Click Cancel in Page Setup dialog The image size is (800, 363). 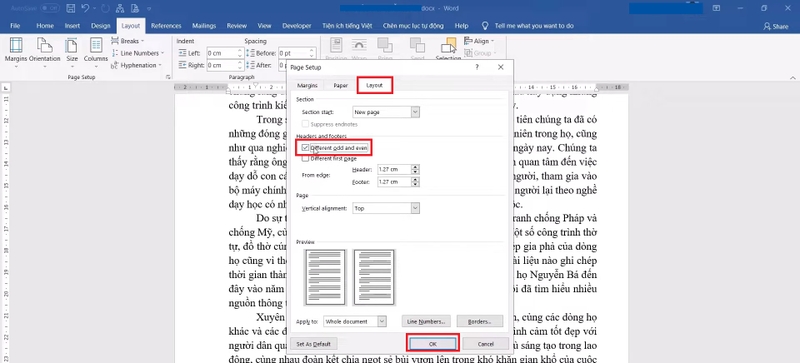tap(486, 344)
